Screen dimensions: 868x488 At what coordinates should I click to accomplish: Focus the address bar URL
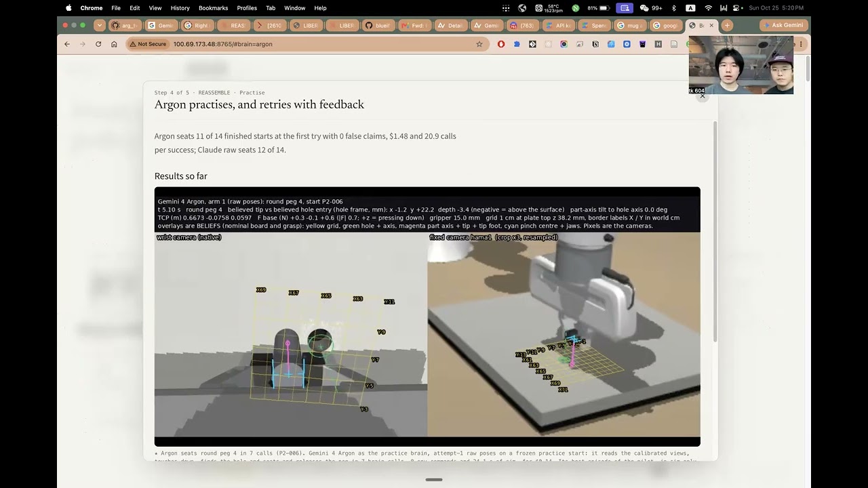point(222,44)
